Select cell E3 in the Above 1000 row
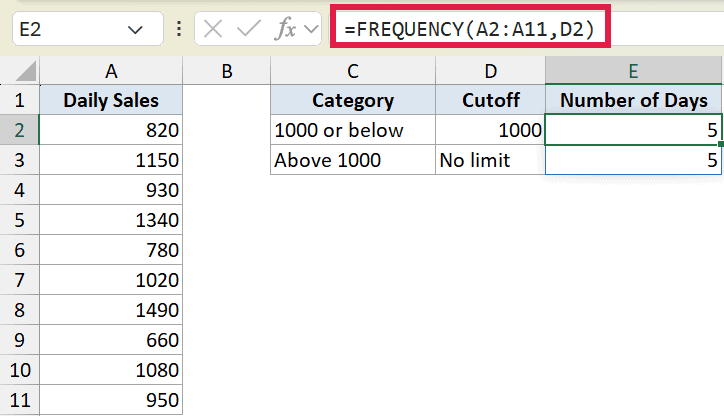This screenshot has height=416, width=724. [633, 160]
